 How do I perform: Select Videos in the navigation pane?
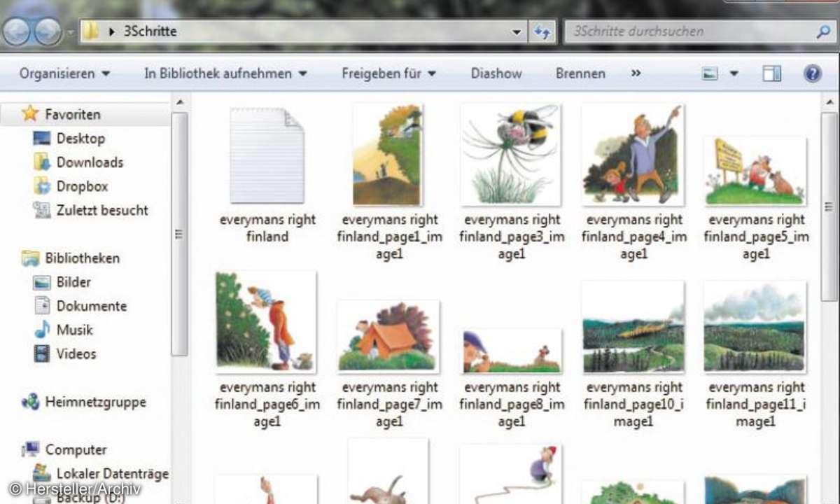[76, 353]
